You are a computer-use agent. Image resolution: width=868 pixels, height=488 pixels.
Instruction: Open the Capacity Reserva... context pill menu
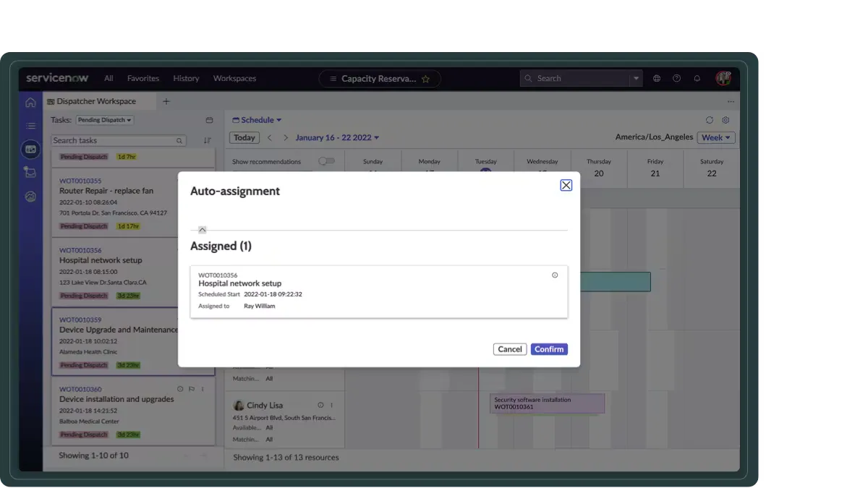(x=380, y=79)
